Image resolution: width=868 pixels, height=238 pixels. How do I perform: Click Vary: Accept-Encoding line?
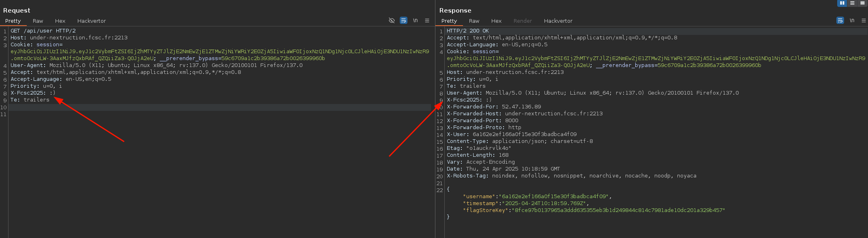pos(481,162)
